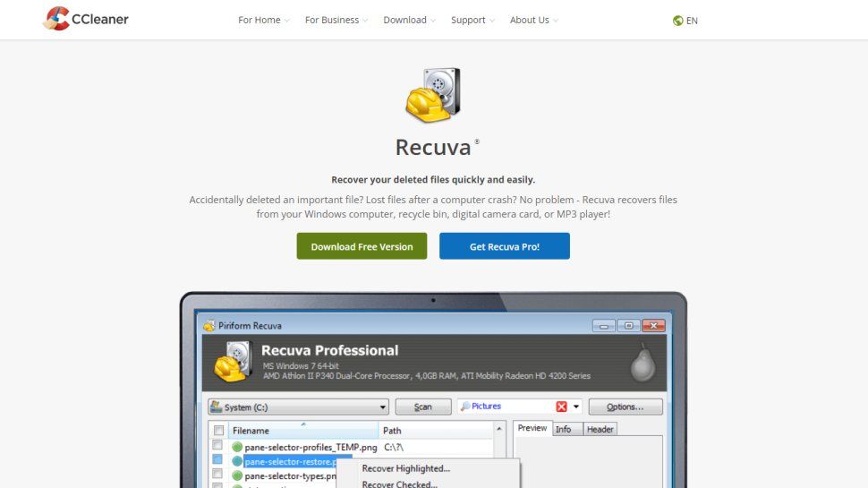Screen dimensions: 868x488
Task: Click the Pictures filter search field
Action: coord(506,407)
